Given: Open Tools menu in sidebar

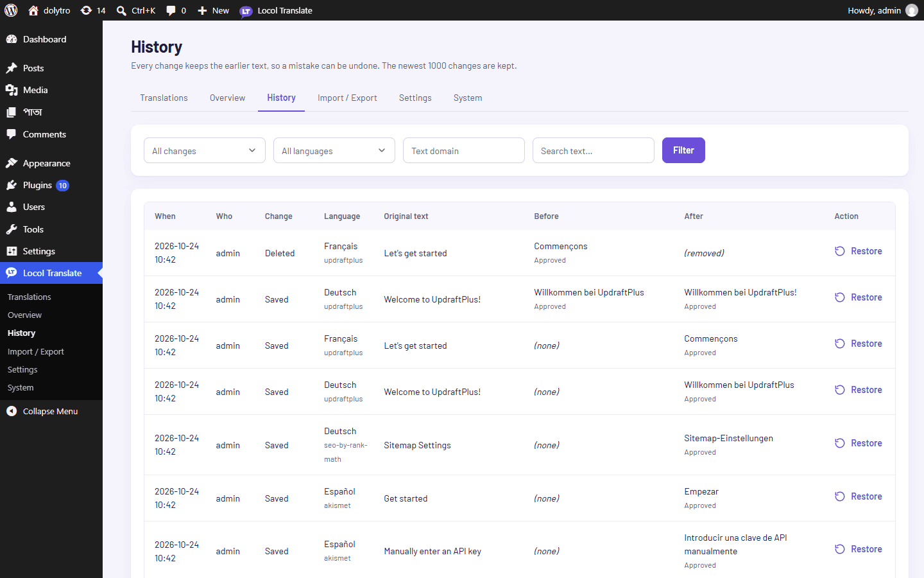Looking at the screenshot, I should 51,229.
